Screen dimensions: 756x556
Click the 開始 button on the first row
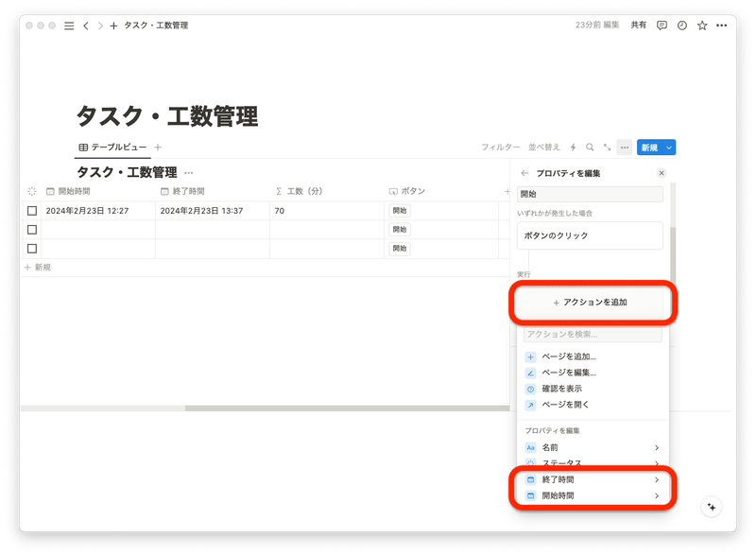pos(399,210)
